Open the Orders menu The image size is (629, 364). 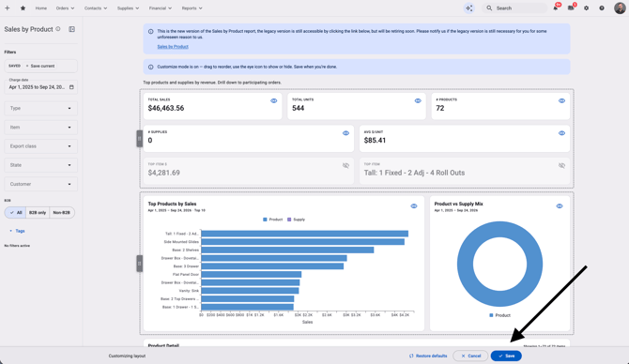65,8
